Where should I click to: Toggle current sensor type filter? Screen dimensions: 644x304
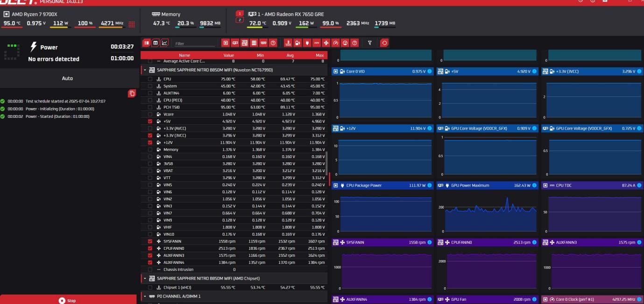(317, 43)
